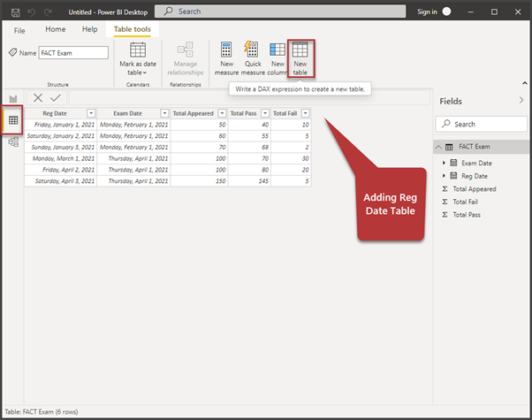The height and width of the screenshot is (420, 532).
Task: Click the tag icon next to Name
Action: tap(12, 53)
